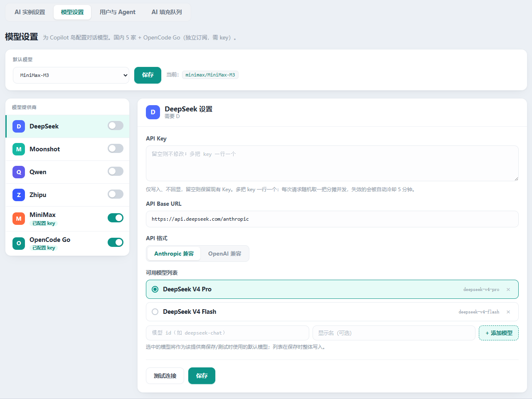Select the Qwen provider name
532x399 pixels.
click(x=38, y=172)
